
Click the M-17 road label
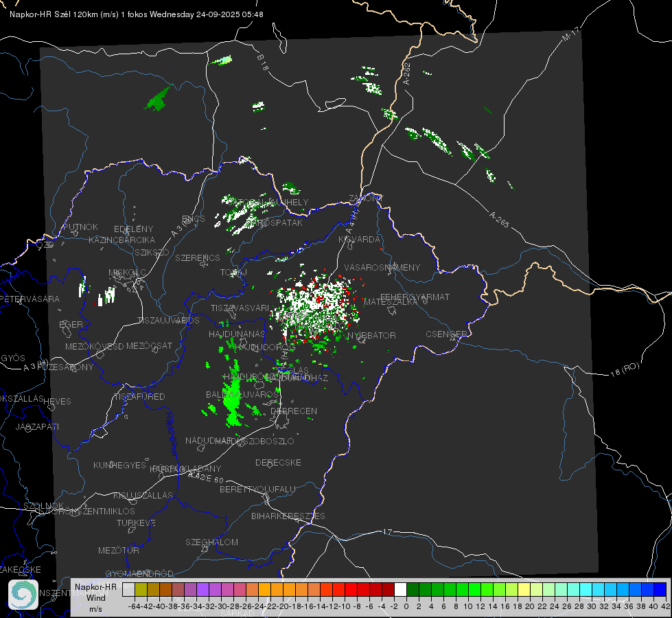tap(570, 34)
